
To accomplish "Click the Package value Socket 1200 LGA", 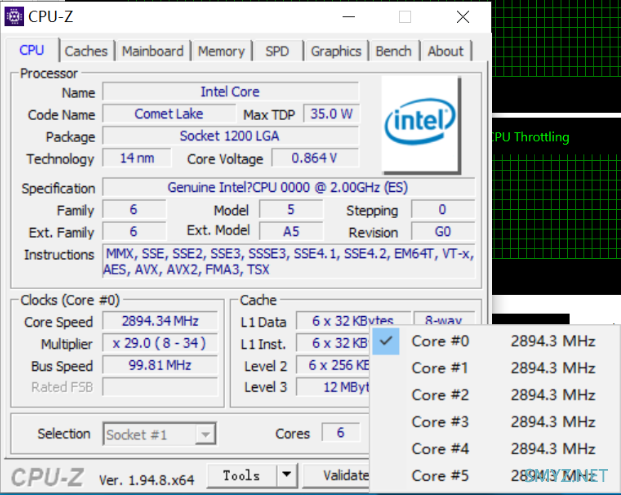I will click(230, 136).
